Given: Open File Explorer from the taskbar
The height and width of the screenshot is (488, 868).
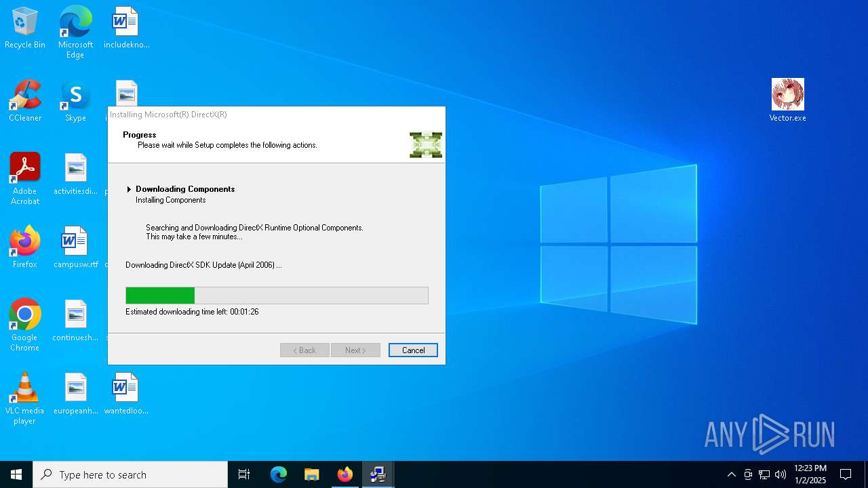Looking at the screenshot, I should point(312,474).
